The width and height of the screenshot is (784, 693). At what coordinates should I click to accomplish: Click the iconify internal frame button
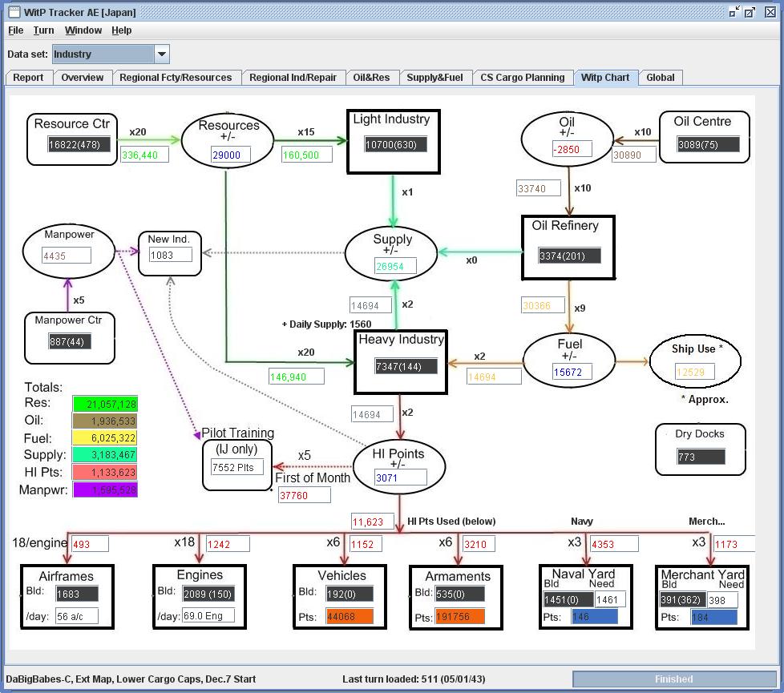[734, 12]
